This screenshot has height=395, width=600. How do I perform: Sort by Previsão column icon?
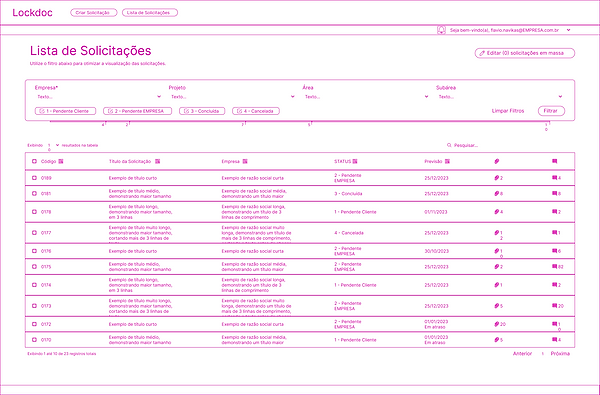(447, 162)
